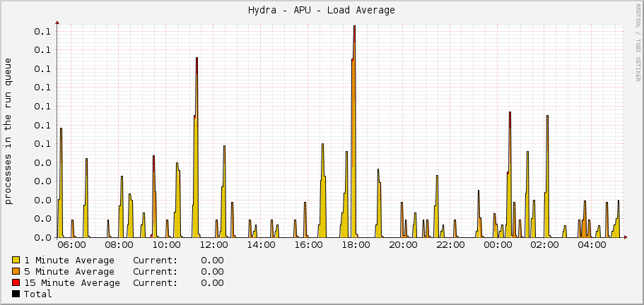Click the 06:00 time axis label

(71, 245)
